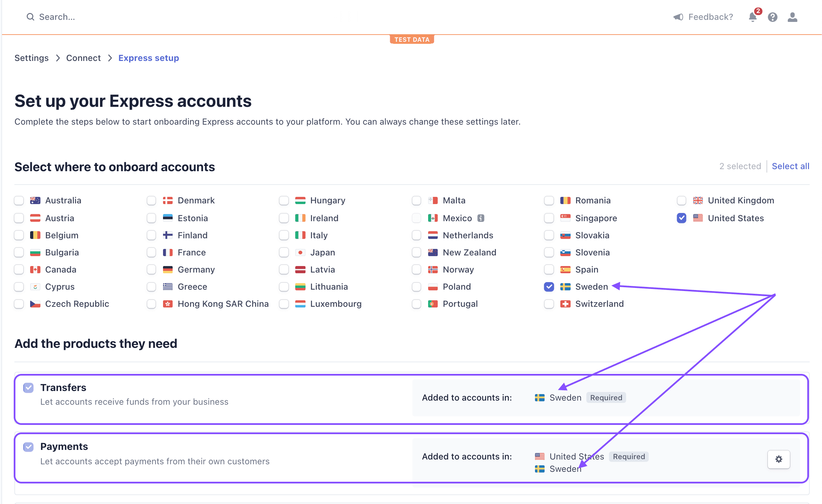Screen dimensions: 822x504
Task: Click the Finland flag icon
Action: 168,235
